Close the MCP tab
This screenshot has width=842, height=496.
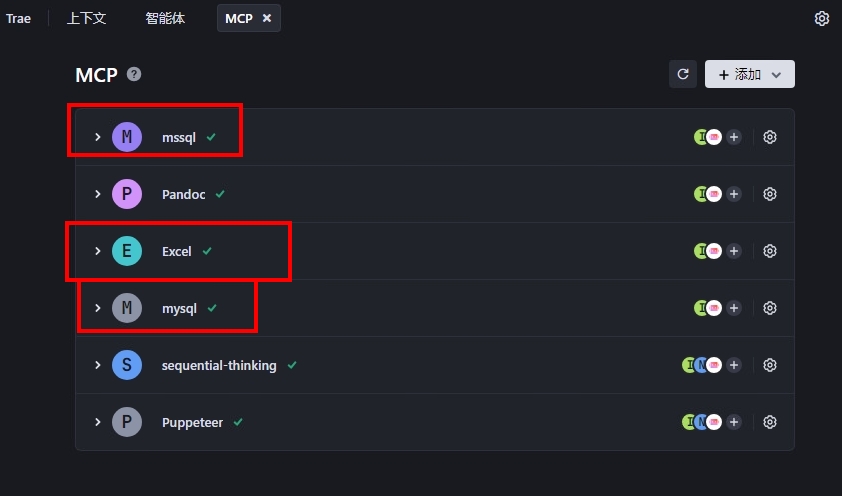(267, 18)
